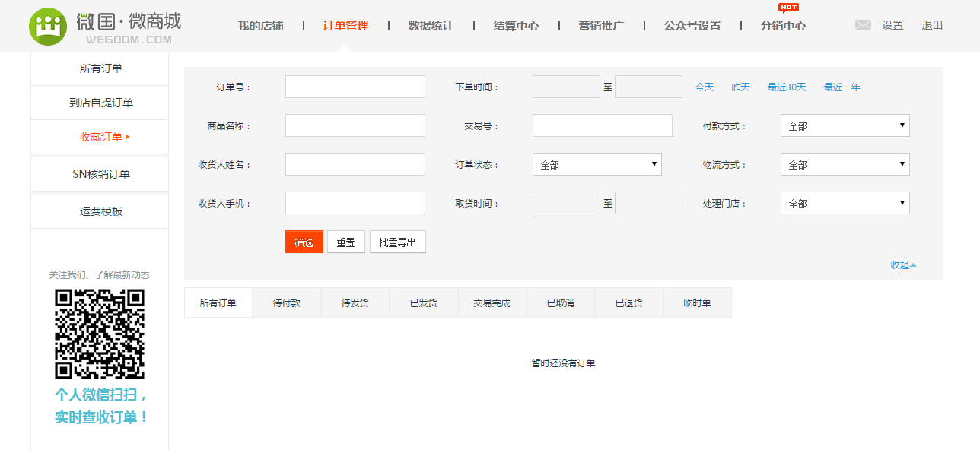Click the 下单时间 start date field

pyautogui.click(x=566, y=87)
